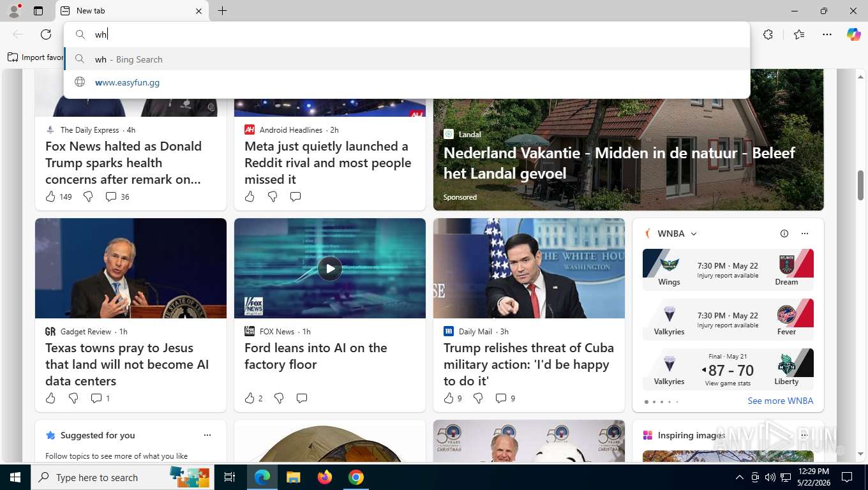Open comments on Trump Cuba article

(501, 398)
